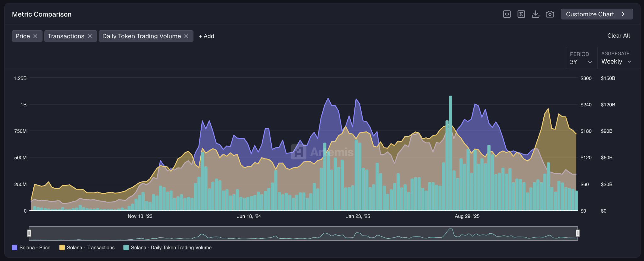The height and width of the screenshot is (261, 644).
Task: Download chart data with the download icon
Action: point(536,14)
